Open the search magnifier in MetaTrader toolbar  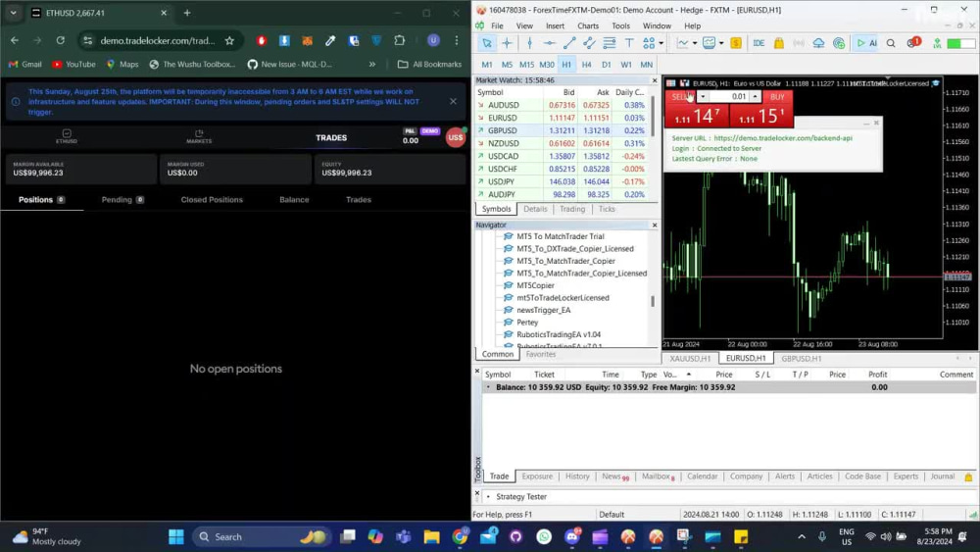click(891, 43)
